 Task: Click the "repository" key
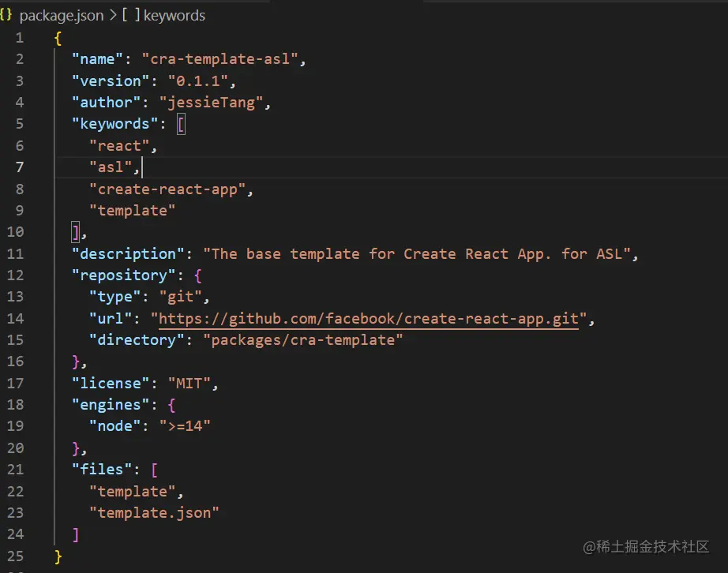click(123, 275)
